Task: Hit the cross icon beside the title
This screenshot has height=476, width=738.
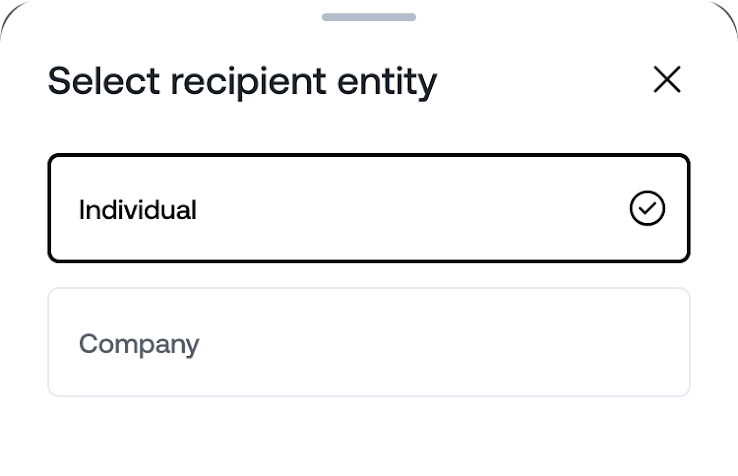Action: [x=666, y=80]
